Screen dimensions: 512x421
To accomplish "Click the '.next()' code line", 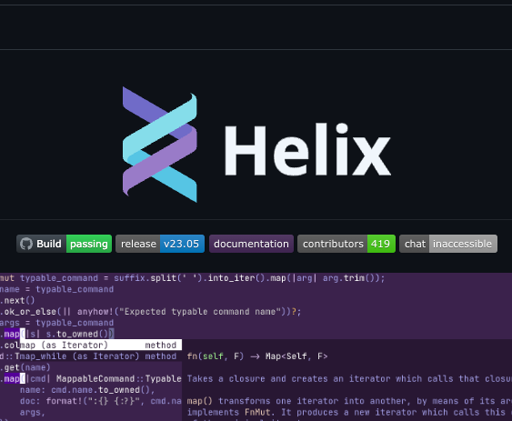I will (x=17, y=300).
